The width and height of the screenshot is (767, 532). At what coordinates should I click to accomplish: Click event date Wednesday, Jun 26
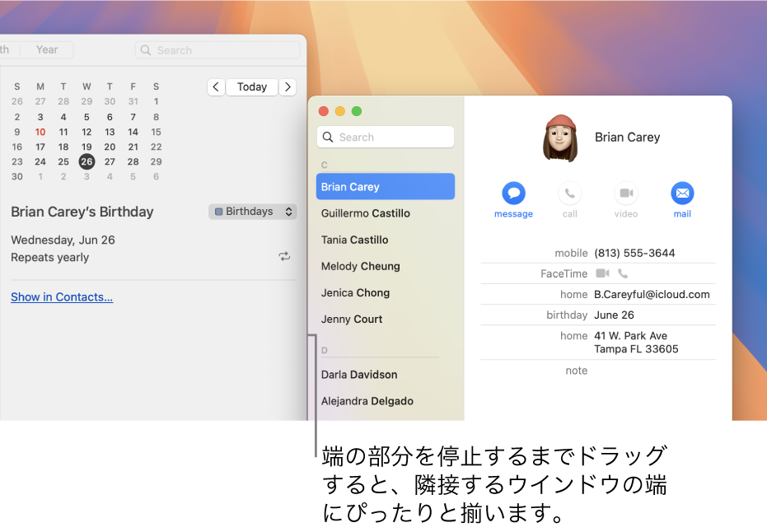(63, 240)
